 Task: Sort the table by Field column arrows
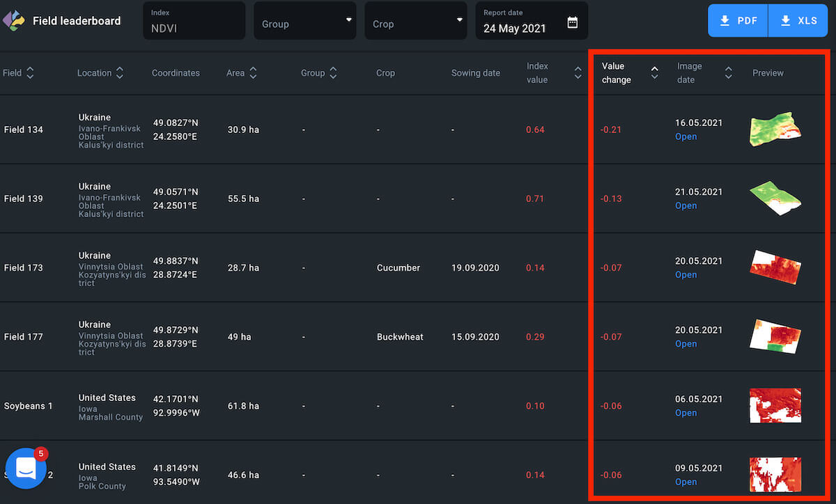(30, 72)
